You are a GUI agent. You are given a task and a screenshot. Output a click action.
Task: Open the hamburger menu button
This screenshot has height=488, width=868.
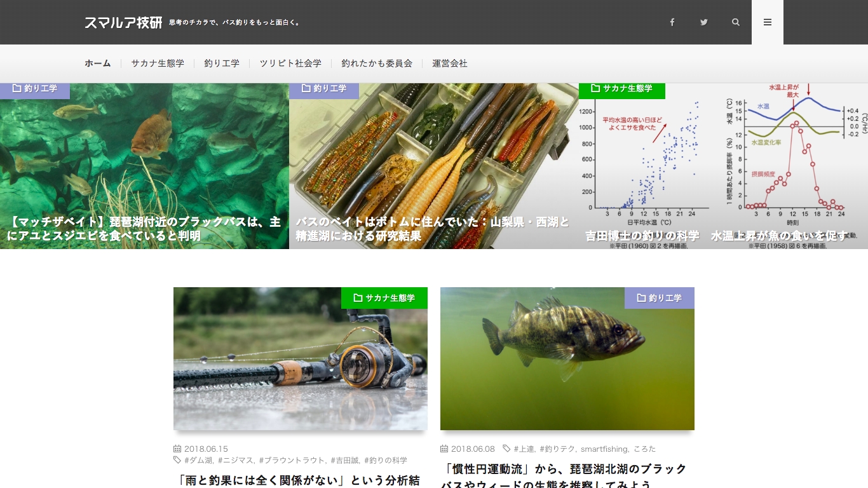pyautogui.click(x=768, y=22)
